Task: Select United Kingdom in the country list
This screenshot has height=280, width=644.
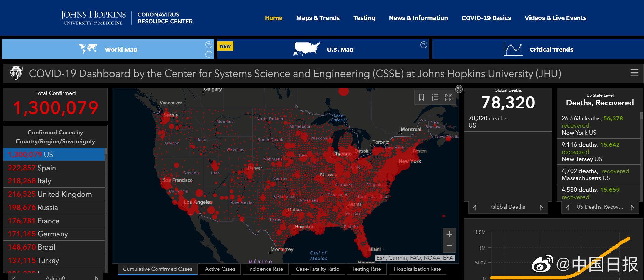Action: tap(54, 194)
